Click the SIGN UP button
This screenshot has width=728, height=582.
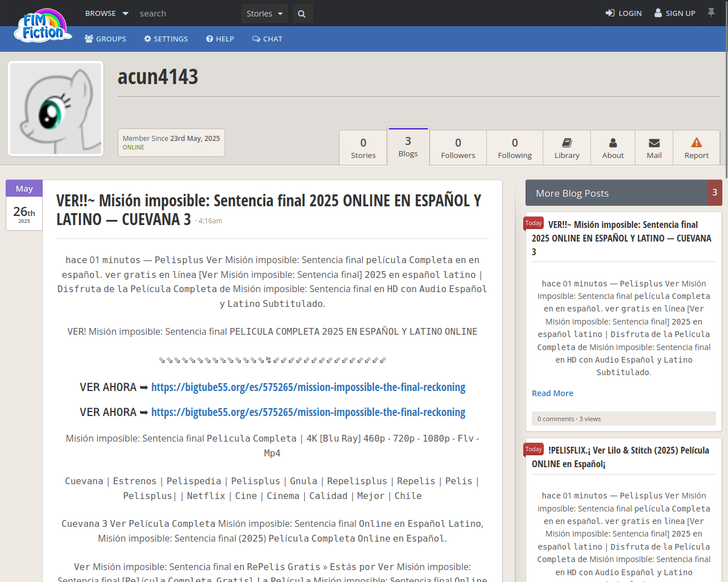click(675, 13)
